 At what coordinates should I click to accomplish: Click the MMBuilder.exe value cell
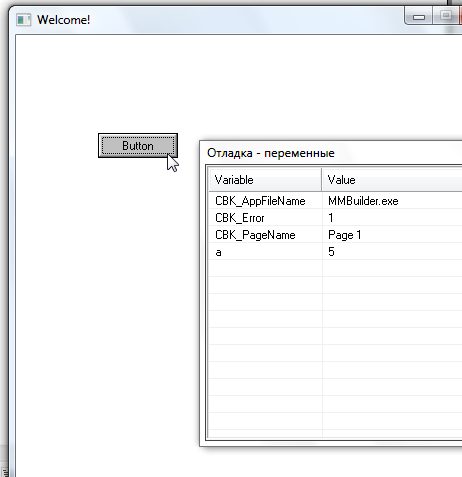click(363, 201)
